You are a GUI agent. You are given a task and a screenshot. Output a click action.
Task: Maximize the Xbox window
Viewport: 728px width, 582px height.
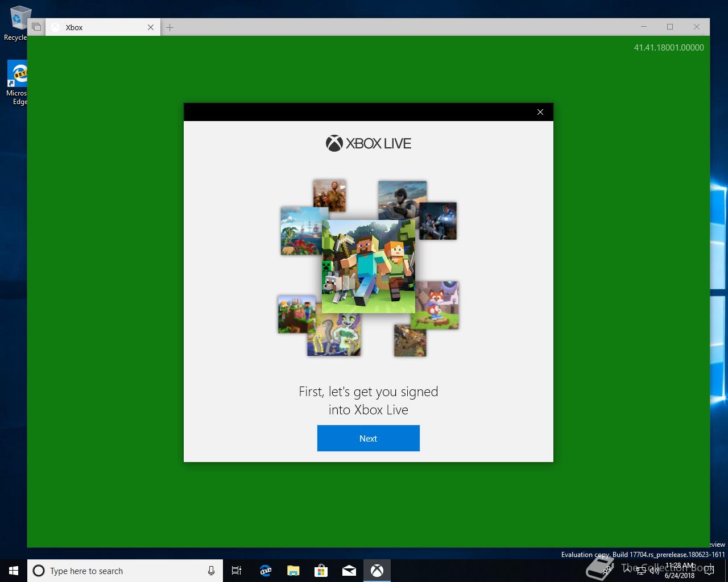(670, 27)
